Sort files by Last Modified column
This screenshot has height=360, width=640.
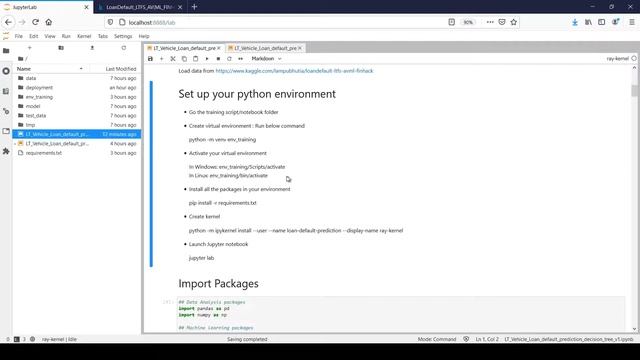[x=121, y=69]
